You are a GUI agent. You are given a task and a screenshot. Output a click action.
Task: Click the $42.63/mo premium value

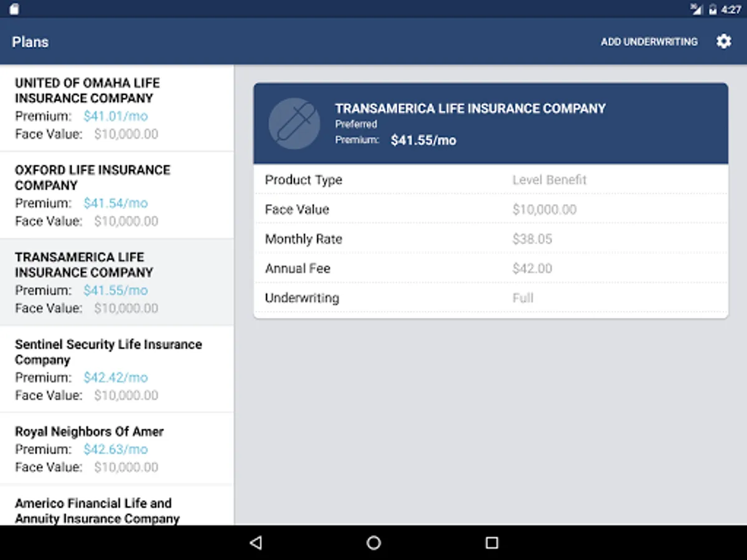pyautogui.click(x=116, y=449)
